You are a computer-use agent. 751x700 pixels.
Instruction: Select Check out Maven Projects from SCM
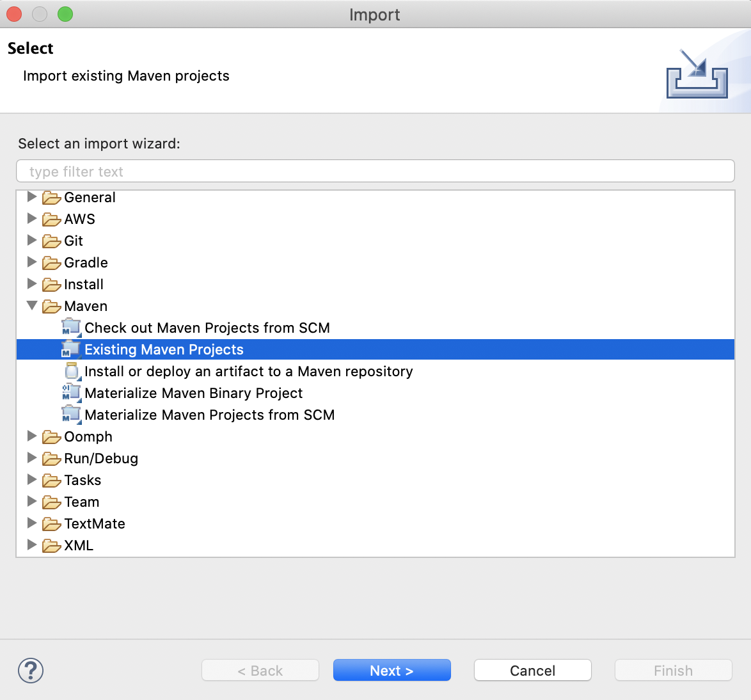click(x=207, y=328)
